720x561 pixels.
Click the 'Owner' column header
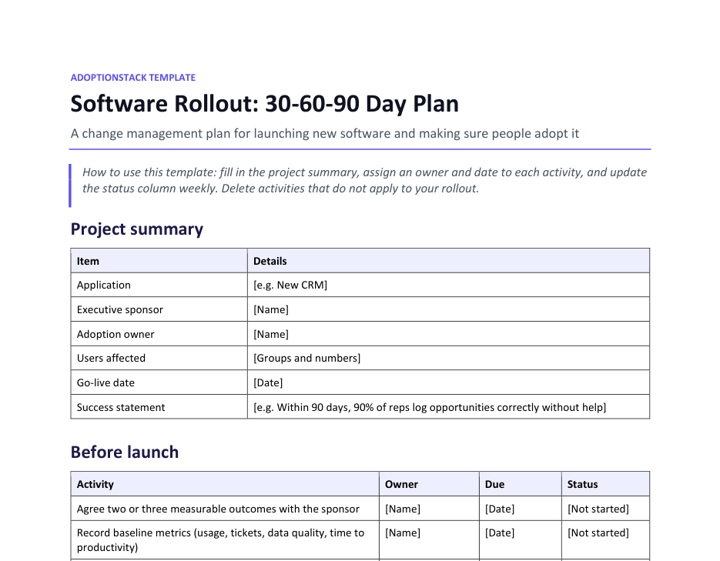429,484
